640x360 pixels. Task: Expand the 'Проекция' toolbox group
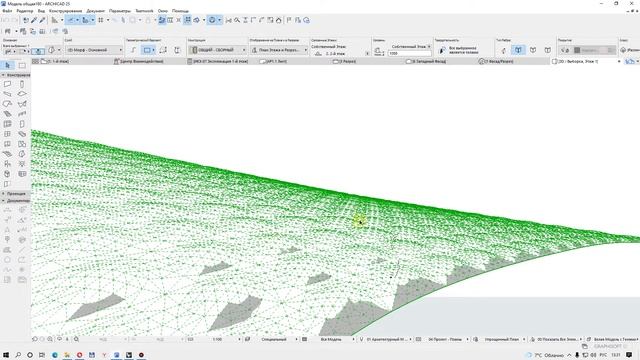pos(16,193)
